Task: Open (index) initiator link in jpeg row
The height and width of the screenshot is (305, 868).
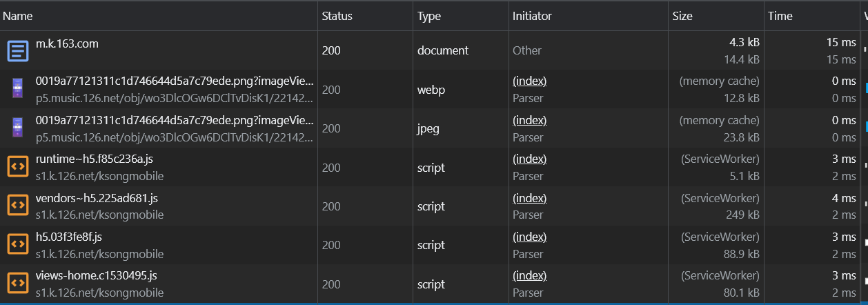Action: (529, 121)
